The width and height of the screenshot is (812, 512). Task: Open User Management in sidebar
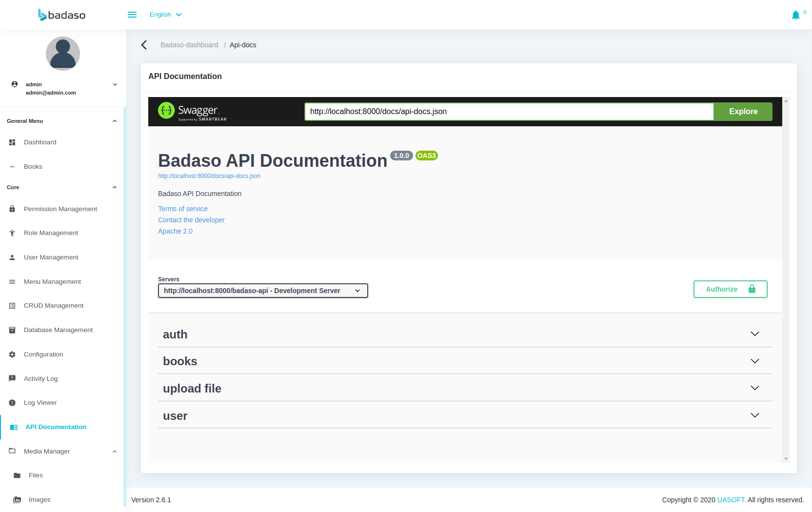(x=51, y=257)
